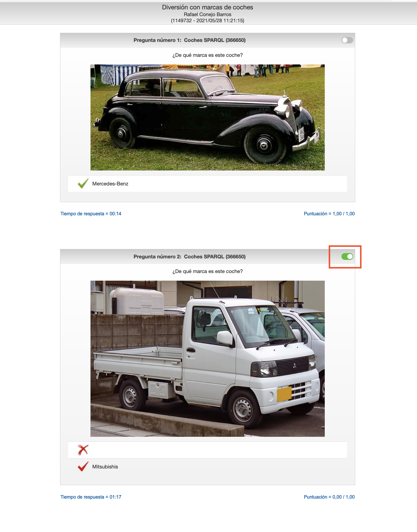The image size is (417, 532).
Task: Click the Pregunta número 1 header
Action: pyautogui.click(x=189, y=40)
